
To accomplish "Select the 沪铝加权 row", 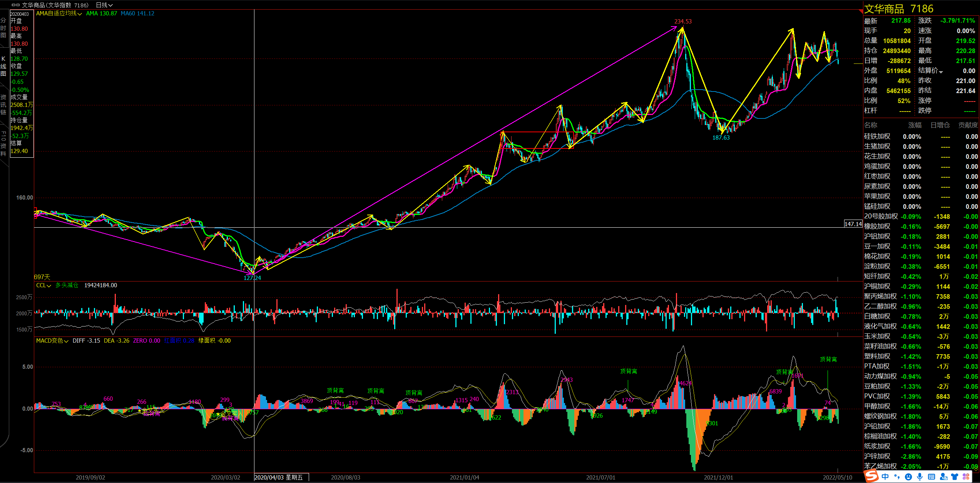I will coord(921,237).
